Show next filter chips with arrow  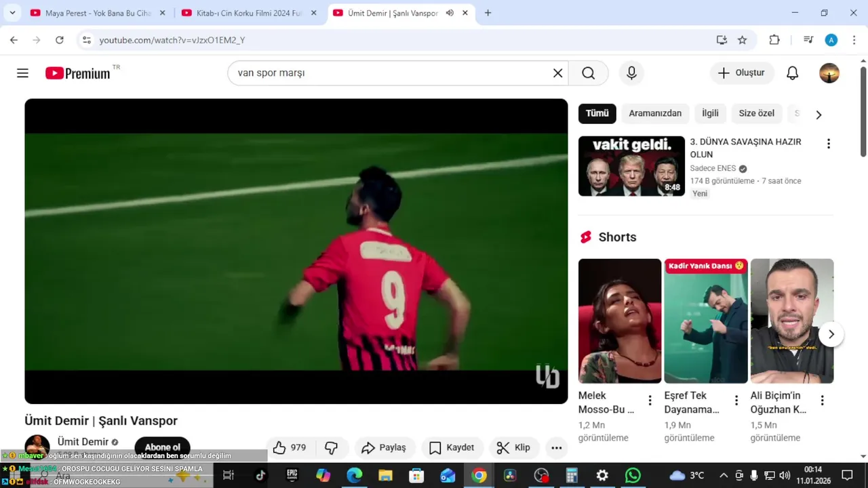click(x=818, y=115)
